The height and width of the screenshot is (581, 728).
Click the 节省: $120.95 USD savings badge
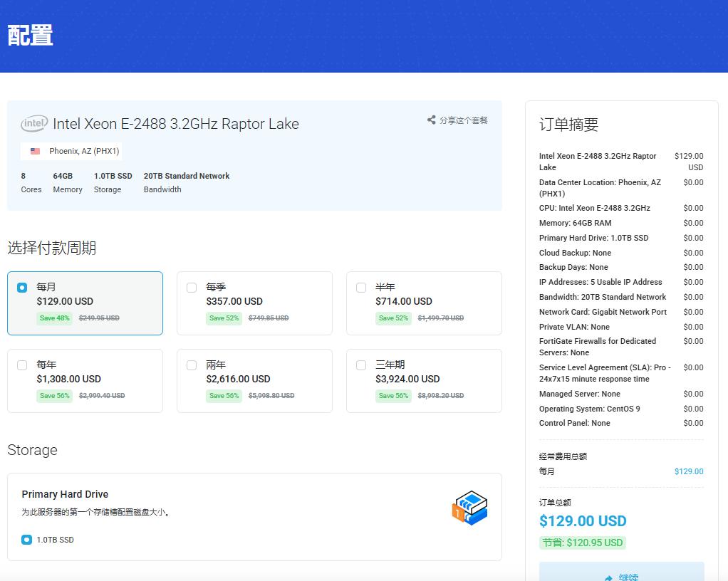[x=583, y=543]
